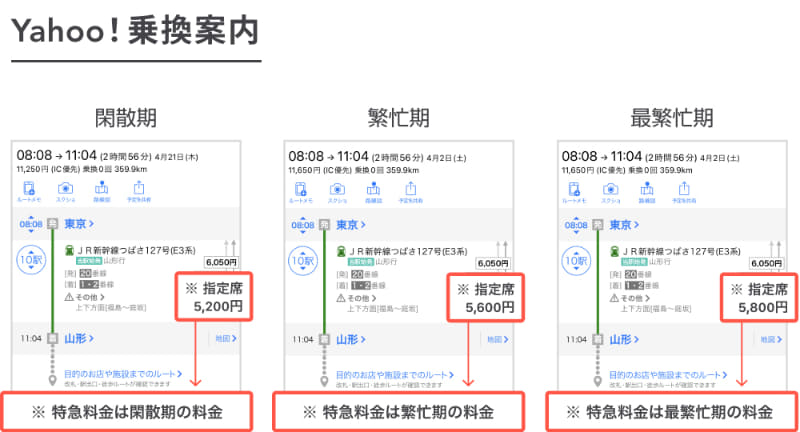Screen dimensions: 800x432
Task: Open 地図 map link in 最繁忙期 panel
Action: tap(771, 339)
